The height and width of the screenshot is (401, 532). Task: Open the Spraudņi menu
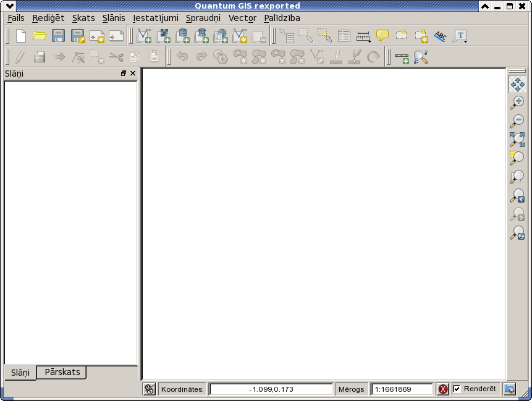click(203, 18)
